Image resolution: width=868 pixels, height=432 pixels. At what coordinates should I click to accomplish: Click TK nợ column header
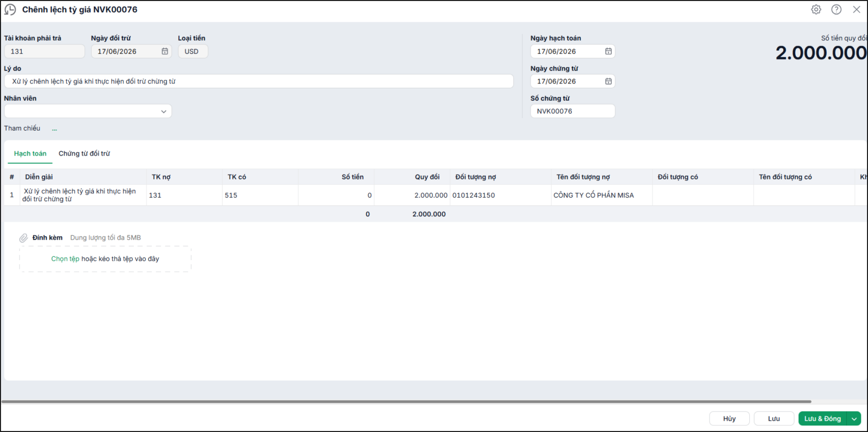point(184,177)
